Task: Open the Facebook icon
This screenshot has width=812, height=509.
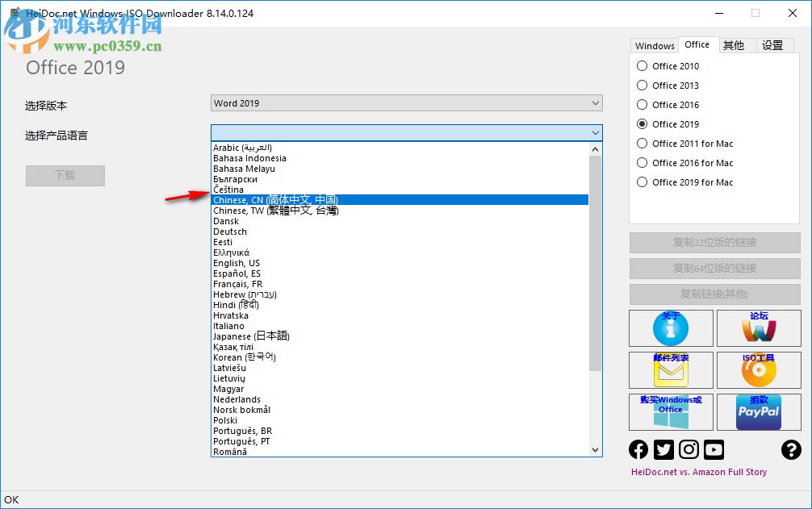Action: tap(638, 449)
